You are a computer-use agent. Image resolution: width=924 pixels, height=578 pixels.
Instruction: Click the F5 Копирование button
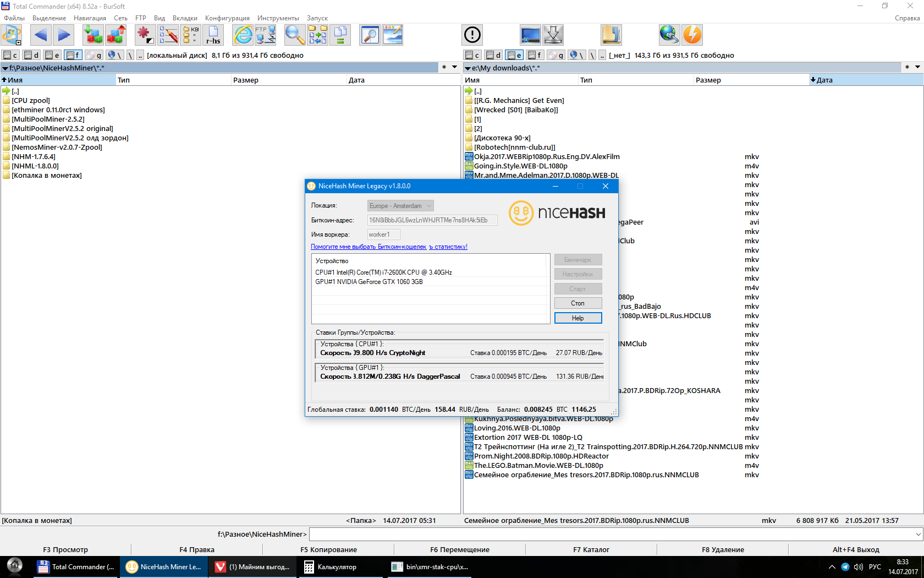(x=328, y=549)
